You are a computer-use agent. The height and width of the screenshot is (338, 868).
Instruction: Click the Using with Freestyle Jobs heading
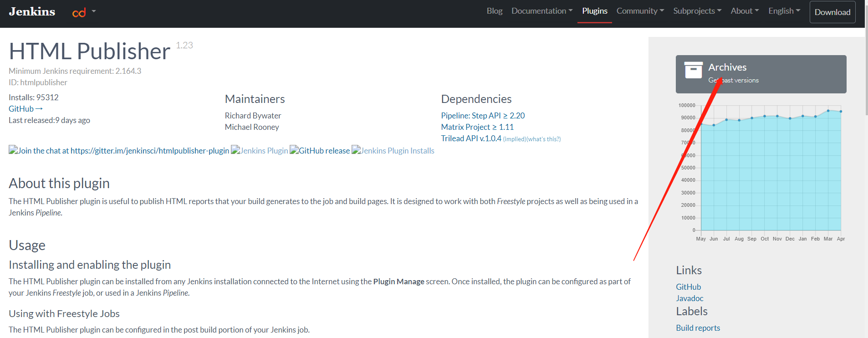coord(64,313)
